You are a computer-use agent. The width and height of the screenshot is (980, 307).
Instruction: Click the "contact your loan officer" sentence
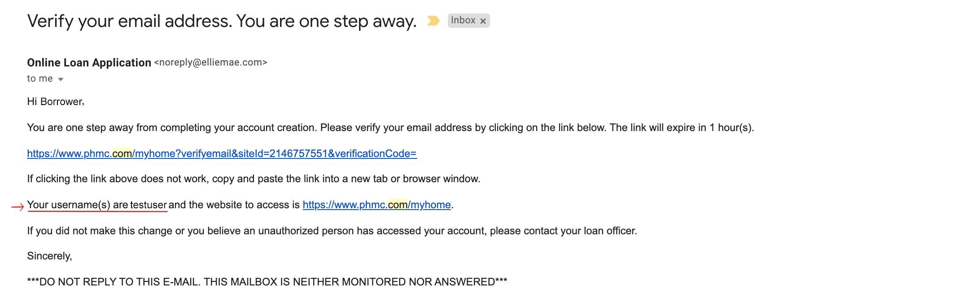click(332, 231)
